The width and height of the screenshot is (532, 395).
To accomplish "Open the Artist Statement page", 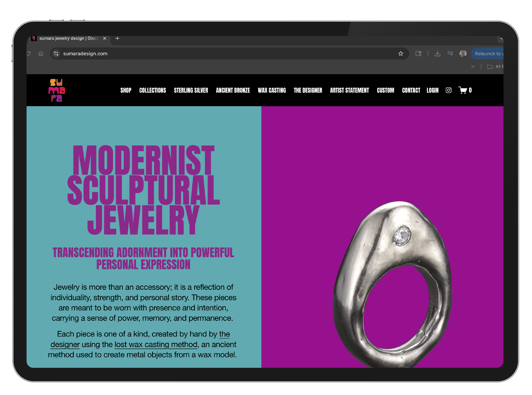I will coord(349,90).
